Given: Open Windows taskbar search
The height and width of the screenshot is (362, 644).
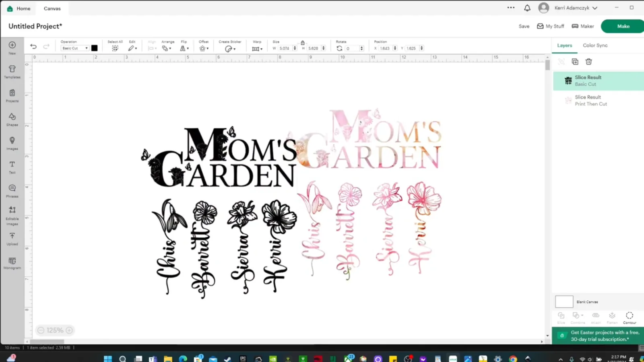Looking at the screenshot, I should (123, 358).
